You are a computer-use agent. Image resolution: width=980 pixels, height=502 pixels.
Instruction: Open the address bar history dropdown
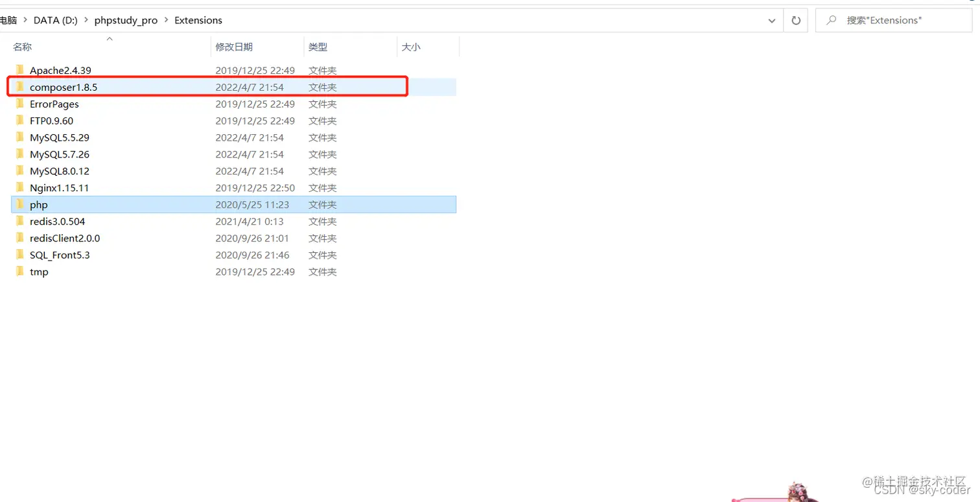772,21
